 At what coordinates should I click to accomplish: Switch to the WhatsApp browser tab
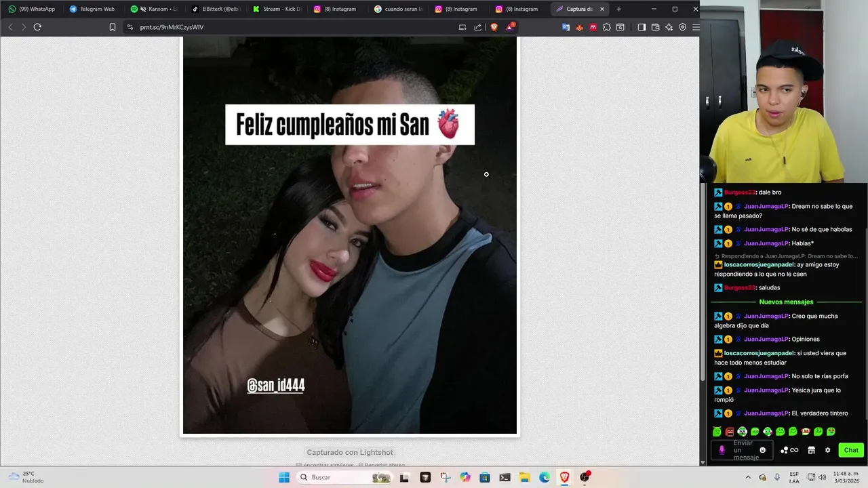31,9
